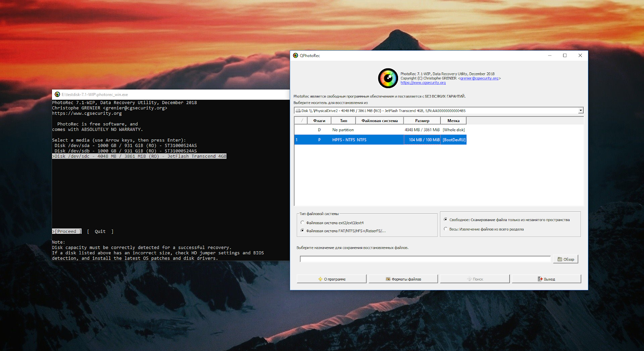Click the grenier@cgsecurity.org email link
The width and height of the screenshot is (644, 351).
[479, 78]
